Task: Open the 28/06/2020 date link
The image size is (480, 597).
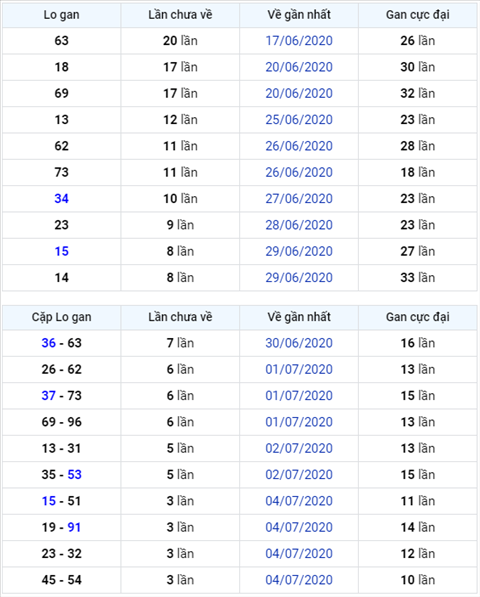Action: point(299,225)
